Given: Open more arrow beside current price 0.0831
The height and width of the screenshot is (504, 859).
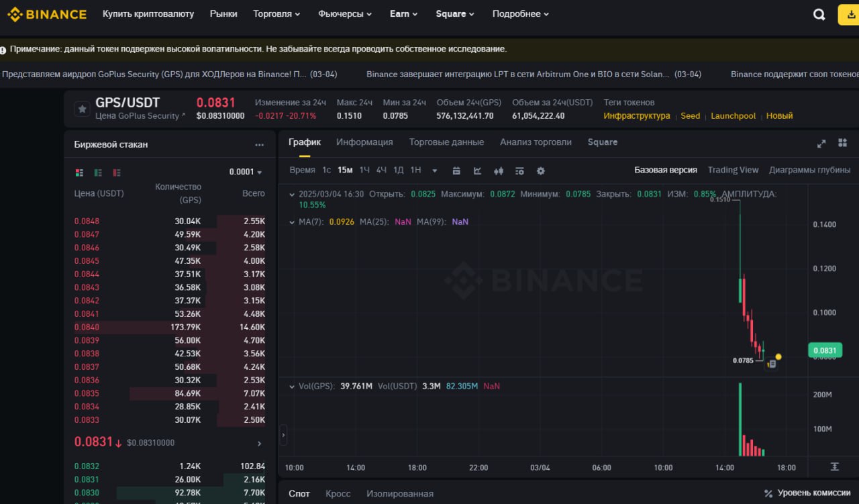Looking at the screenshot, I should pyautogui.click(x=260, y=443).
